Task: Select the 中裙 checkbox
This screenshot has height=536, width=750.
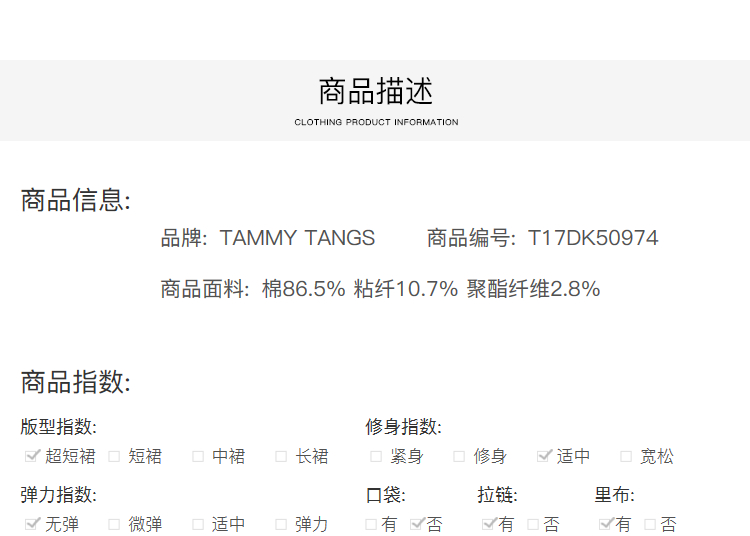Action: (198, 456)
